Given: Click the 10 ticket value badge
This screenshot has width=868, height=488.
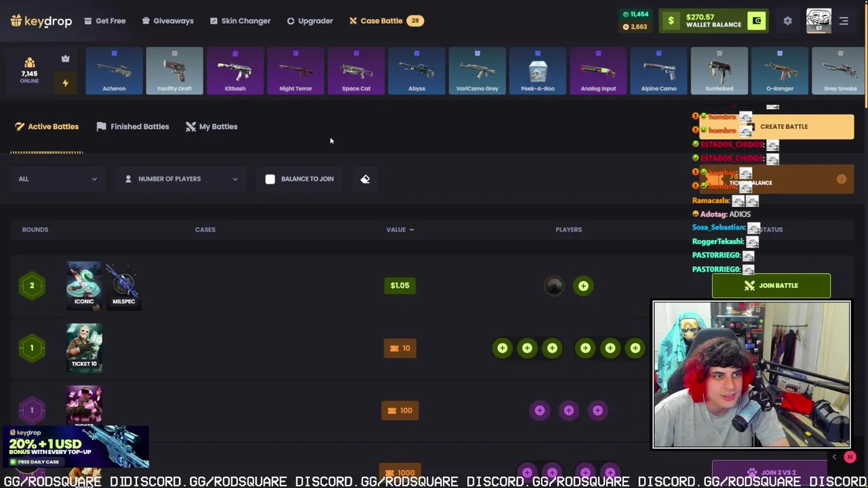Looking at the screenshot, I should 400,348.
